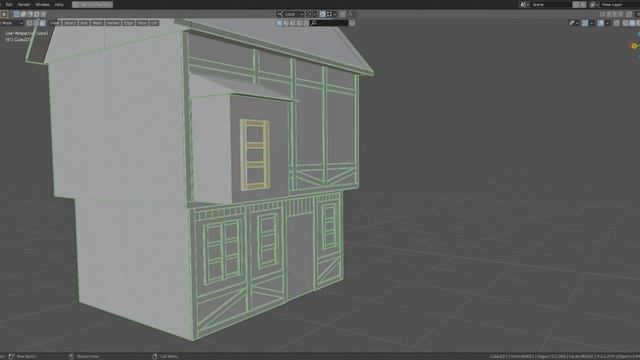Image resolution: width=640 pixels, height=360 pixels.
Task: Click the search field in viewport header
Action: (x=329, y=23)
